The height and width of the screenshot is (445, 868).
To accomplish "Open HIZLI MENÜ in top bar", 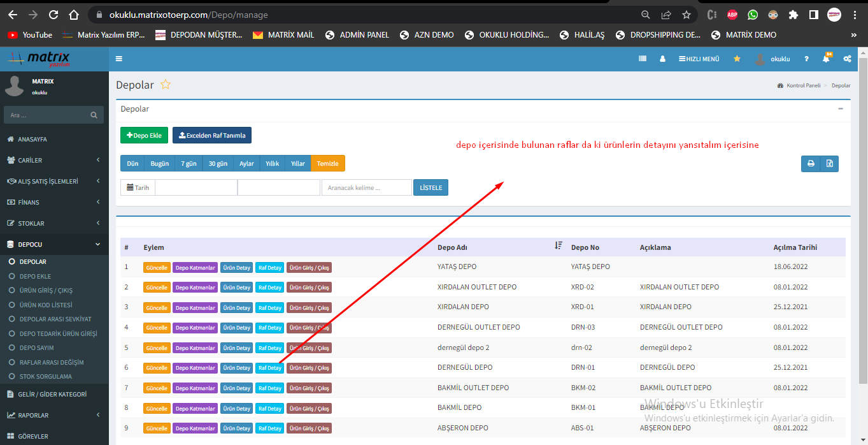I will pyautogui.click(x=699, y=59).
